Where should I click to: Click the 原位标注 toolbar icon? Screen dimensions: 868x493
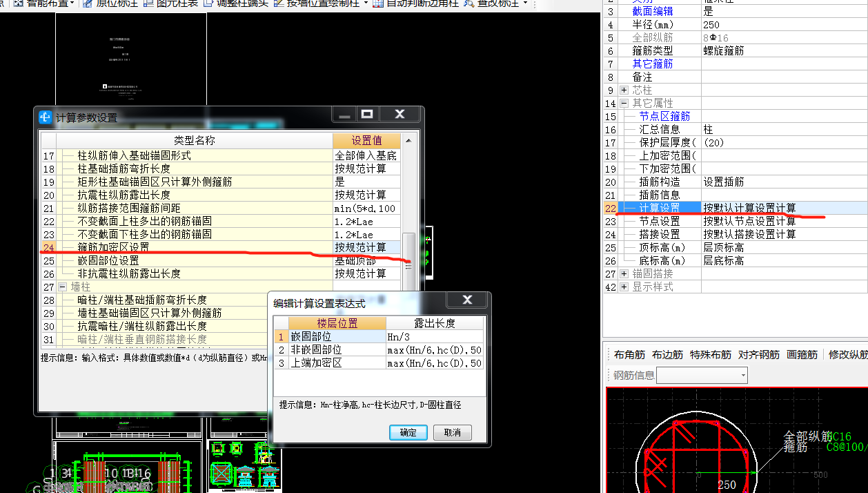pyautogui.click(x=88, y=3)
